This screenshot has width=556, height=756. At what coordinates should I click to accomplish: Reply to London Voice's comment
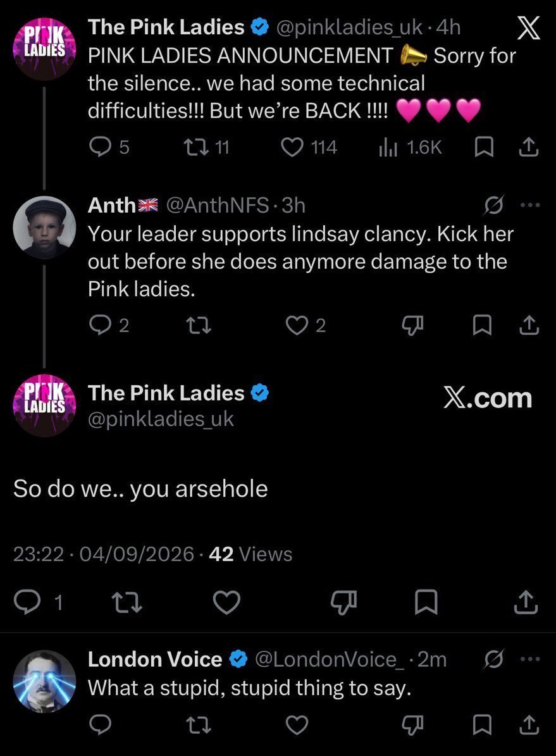click(101, 724)
